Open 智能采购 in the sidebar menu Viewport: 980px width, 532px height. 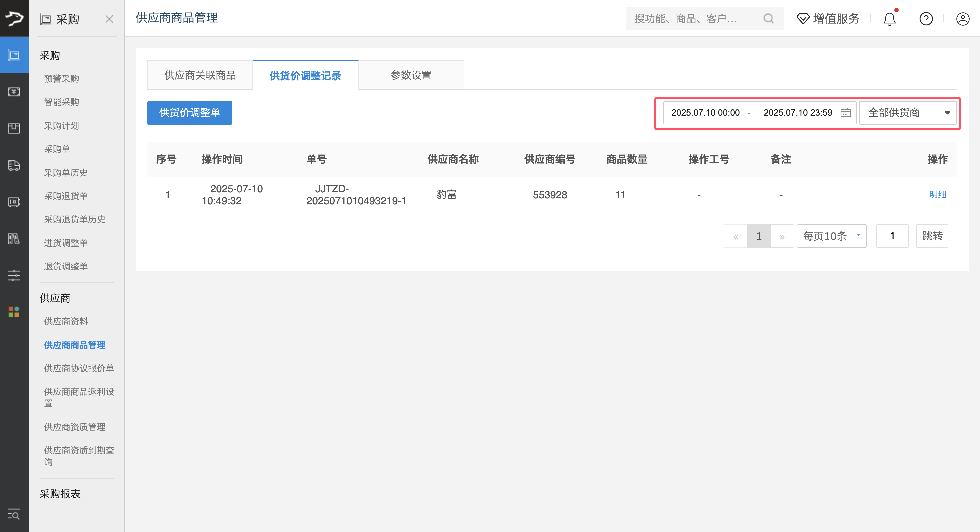pyautogui.click(x=62, y=102)
